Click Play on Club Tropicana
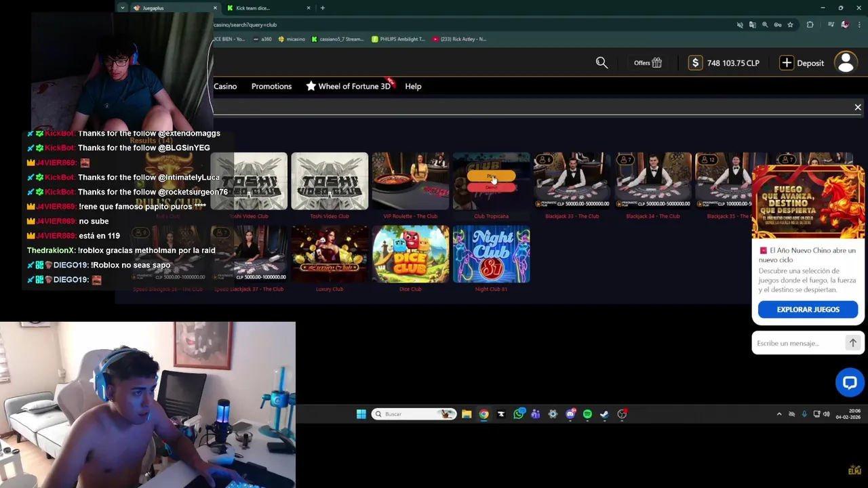The height and width of the screenshot is (488, 868). 491,176
